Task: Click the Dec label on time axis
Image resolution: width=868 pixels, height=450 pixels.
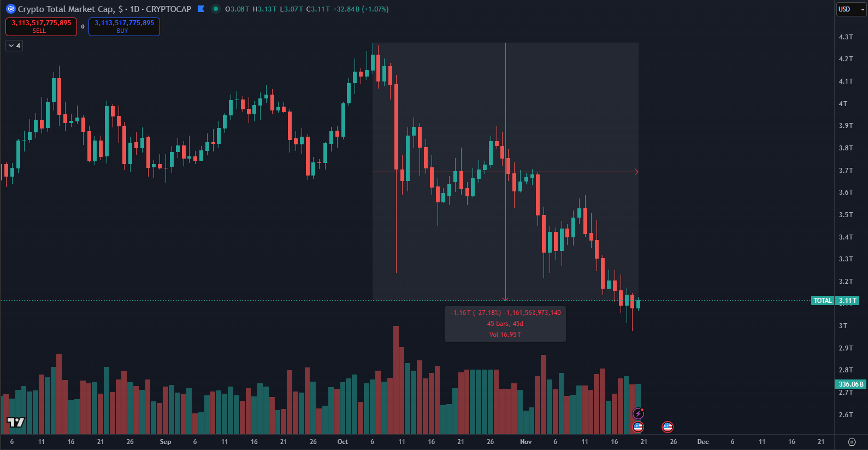Action: (702, 442)
